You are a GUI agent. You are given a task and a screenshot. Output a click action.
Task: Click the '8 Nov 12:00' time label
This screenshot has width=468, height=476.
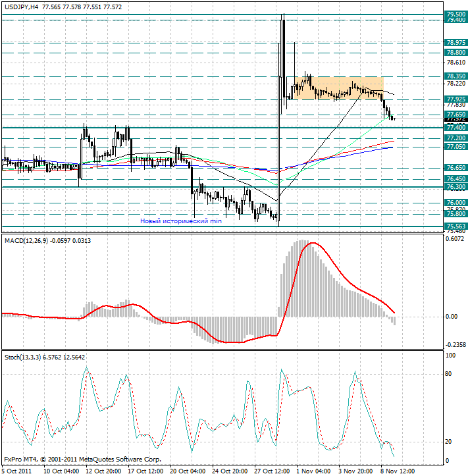click(398, 471)
